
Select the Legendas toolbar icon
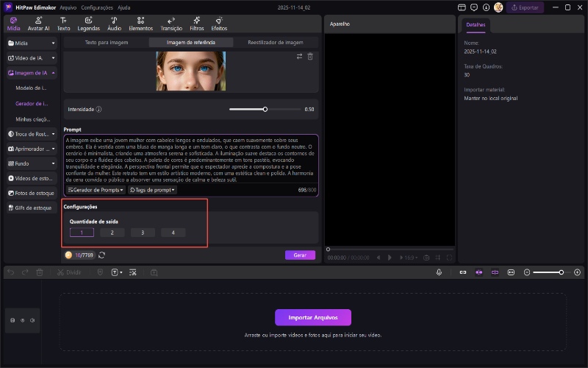click(x=88, y=23)
